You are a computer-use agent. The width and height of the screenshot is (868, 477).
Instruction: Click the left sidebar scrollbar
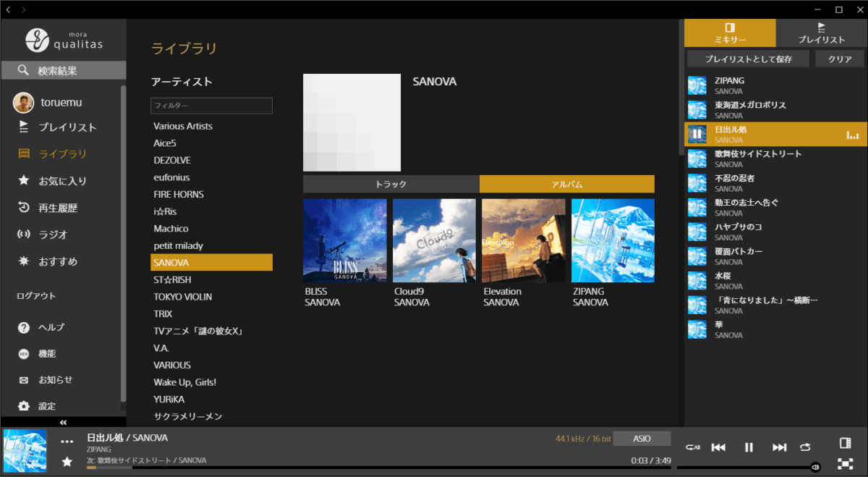click(123, 242)
